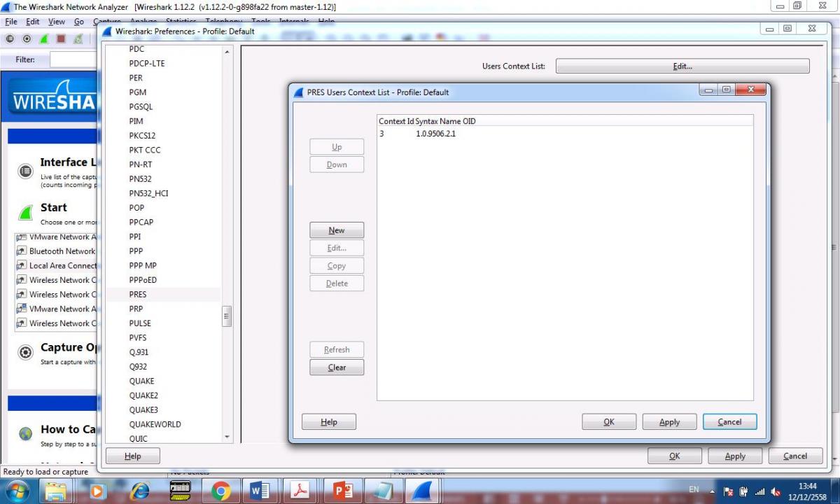Click the red stop capture toolbar icon
The height and width of the screenshot is (504, 840).
pyautogui.click(x=61, y=39)
